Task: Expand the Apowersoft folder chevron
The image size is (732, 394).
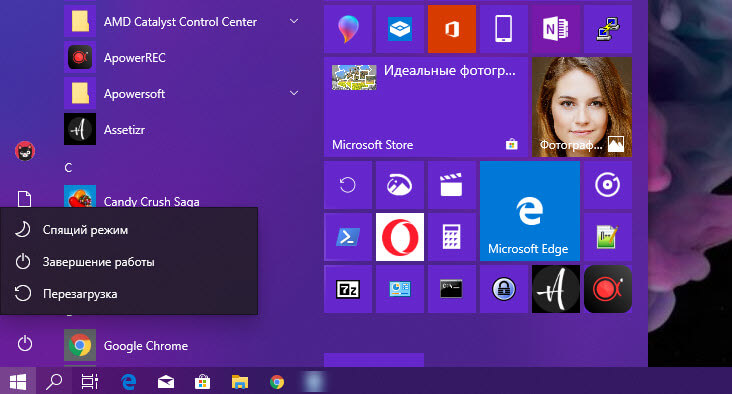Action: pyautogui.click(x=294, y=93)
